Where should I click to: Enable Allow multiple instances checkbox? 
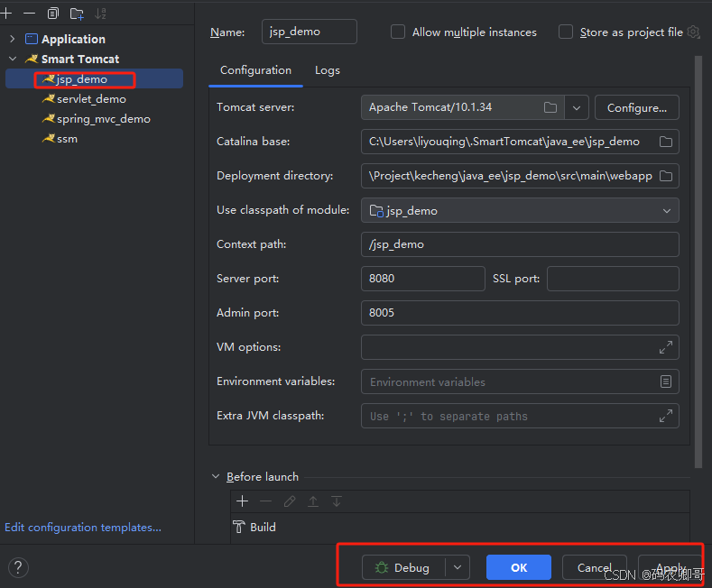point(398,32)
